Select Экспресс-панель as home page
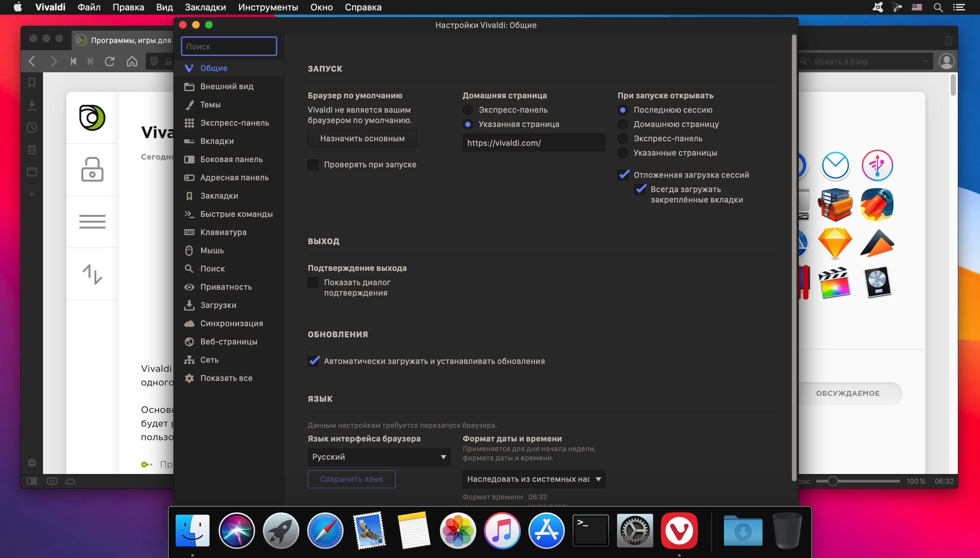 tap(468, 110)
